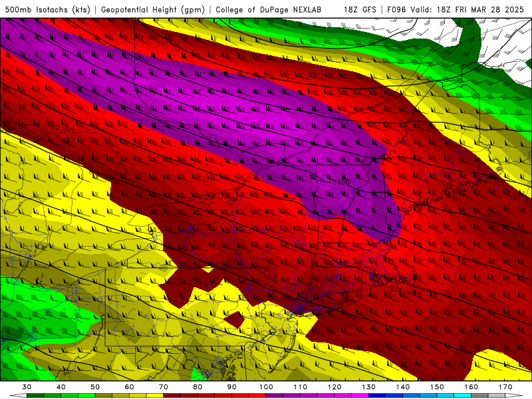Click the '18Z GFS' model run label
532x399 pixels.
click(360, 10)
